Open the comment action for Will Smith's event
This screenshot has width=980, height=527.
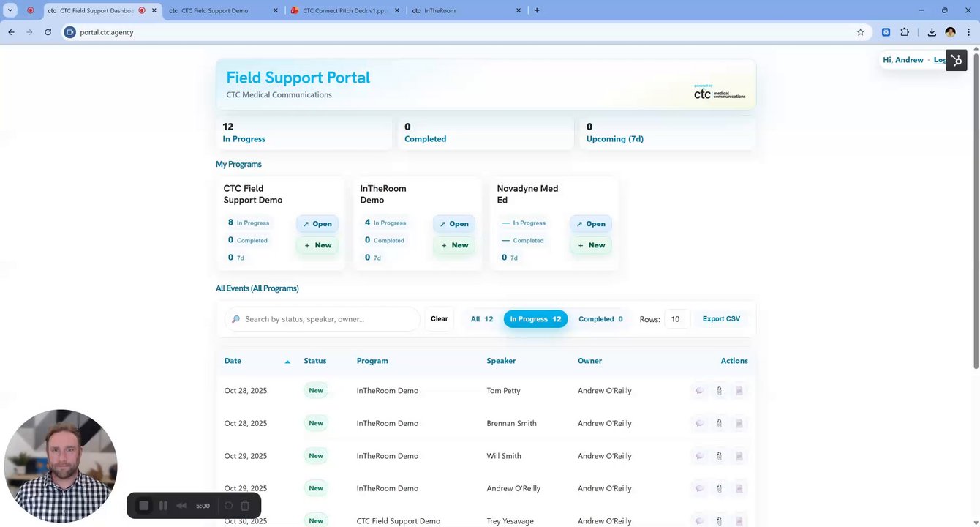[x=699, y=456]
